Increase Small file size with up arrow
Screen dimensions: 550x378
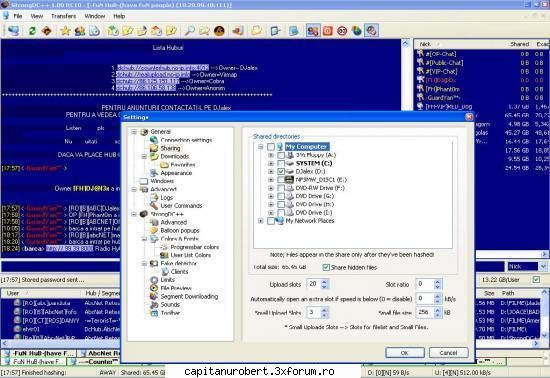tap(437, 310)
